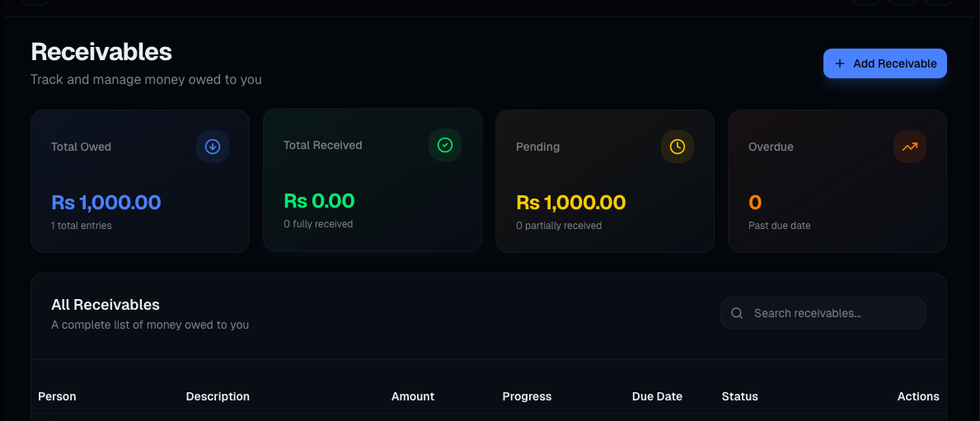The height and width of the screenshot is (421, 980).
Task: Click the Total Received checkmark icon
Action: coord(445,145)
